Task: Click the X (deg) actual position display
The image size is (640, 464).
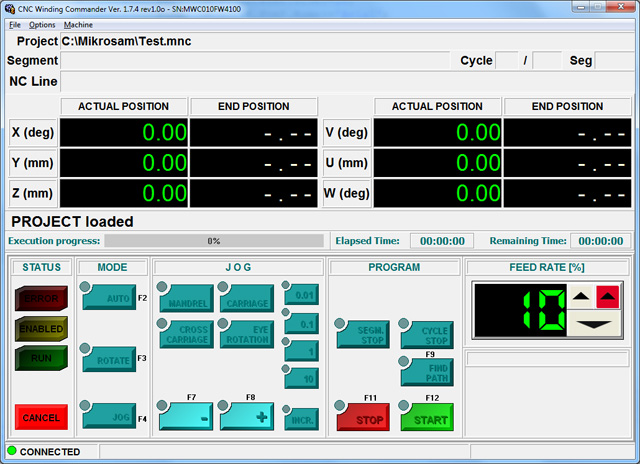Action: [x=124, y=133]
